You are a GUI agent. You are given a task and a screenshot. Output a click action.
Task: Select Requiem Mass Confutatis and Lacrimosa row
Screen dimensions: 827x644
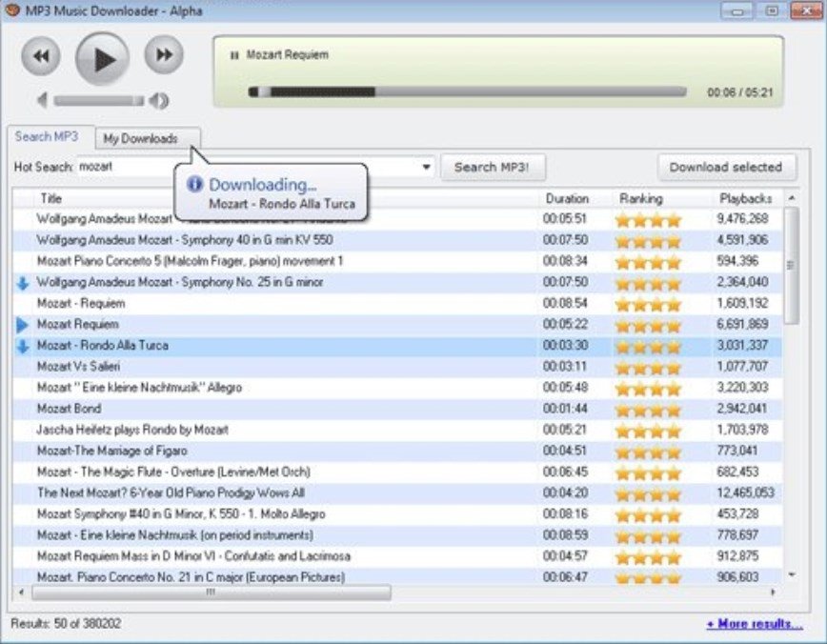tap(397, 556)
